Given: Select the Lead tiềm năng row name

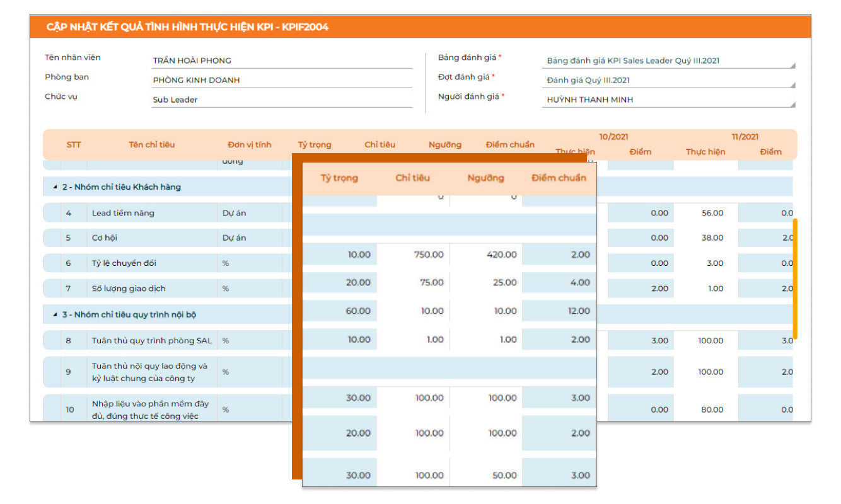Looking at the screenshot, I should (123, 213).
